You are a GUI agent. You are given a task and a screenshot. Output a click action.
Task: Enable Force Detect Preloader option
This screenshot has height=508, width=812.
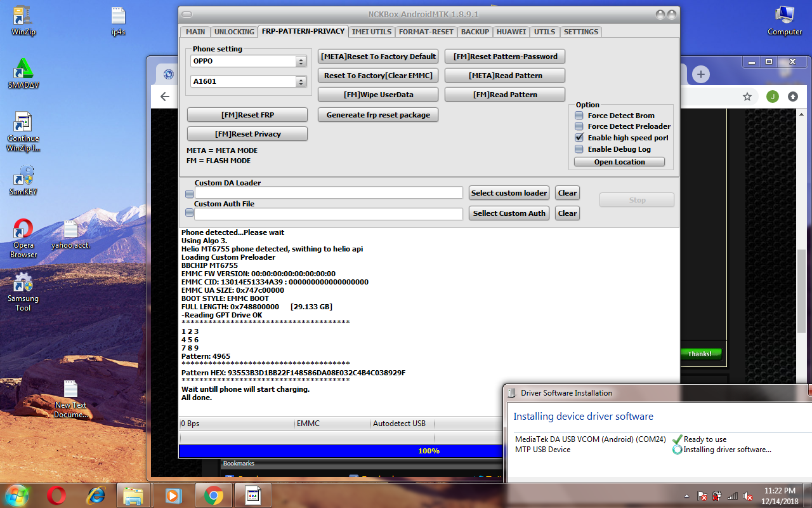click(579, 126)
